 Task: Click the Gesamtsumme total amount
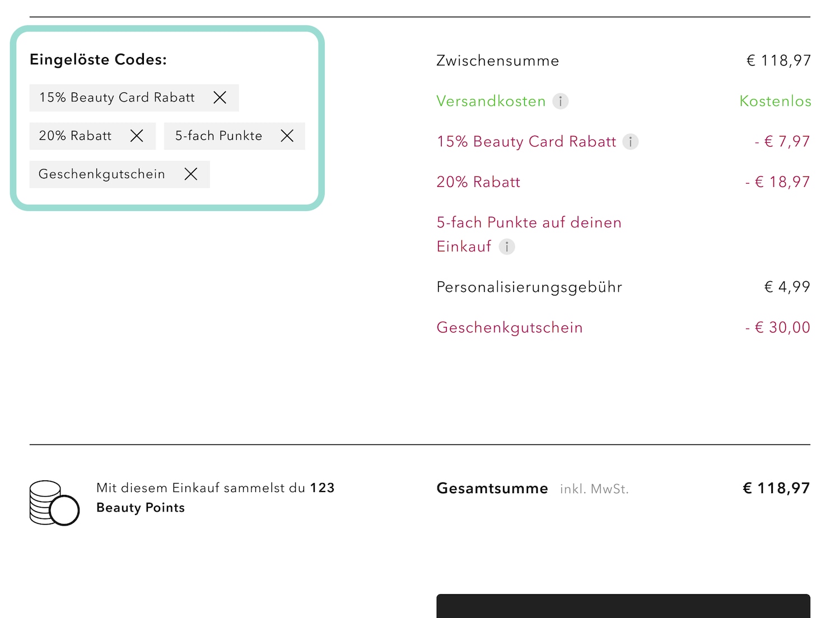(x=776, y=488)
